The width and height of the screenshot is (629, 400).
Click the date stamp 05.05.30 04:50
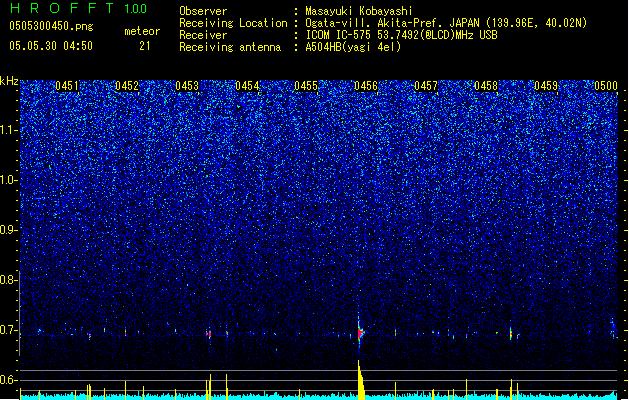(51, 46)
